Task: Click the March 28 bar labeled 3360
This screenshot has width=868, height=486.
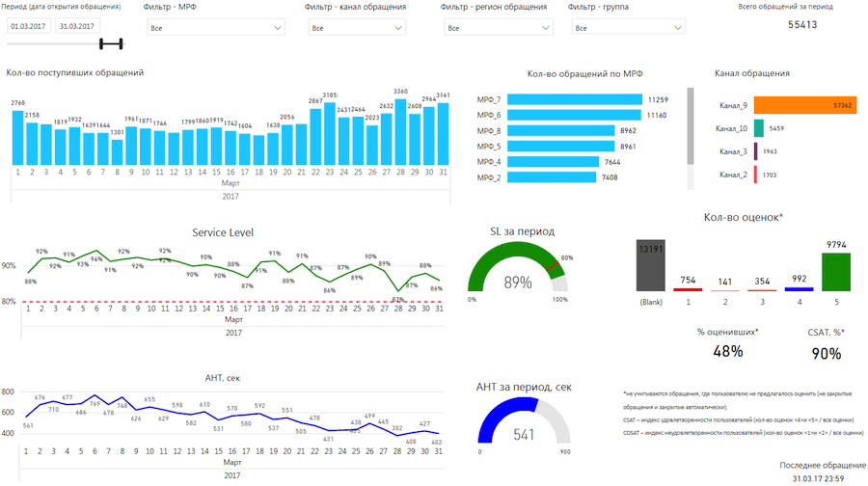Action: click(400, 132)
